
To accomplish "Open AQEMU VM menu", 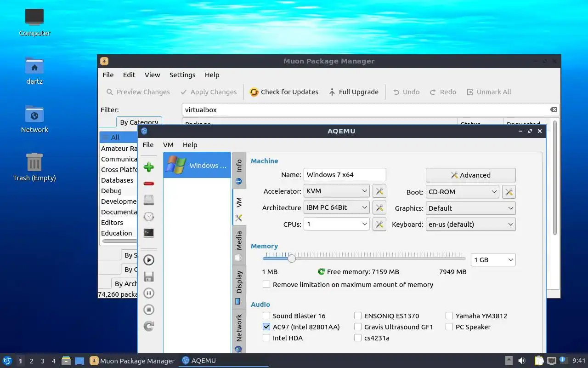I will tap(168, 144).
